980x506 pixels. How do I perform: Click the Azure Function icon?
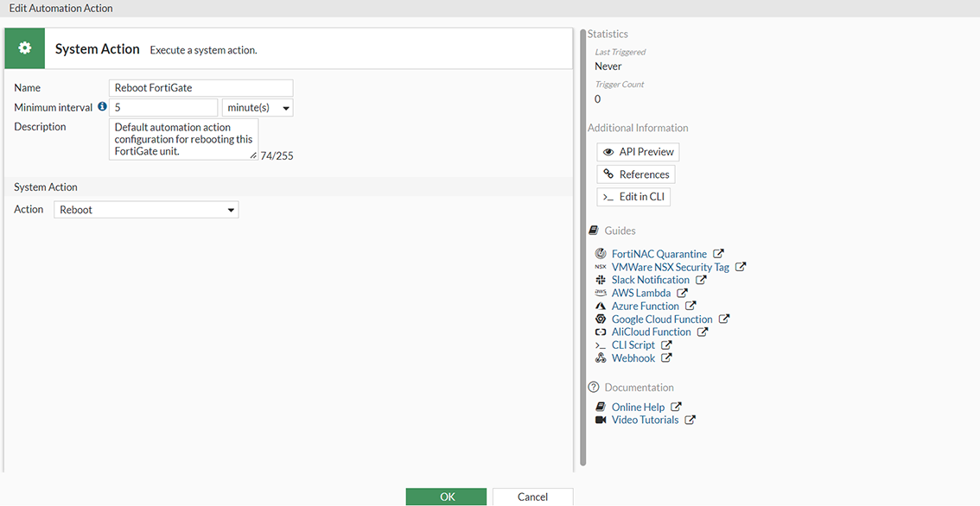[x=601, y=306]
